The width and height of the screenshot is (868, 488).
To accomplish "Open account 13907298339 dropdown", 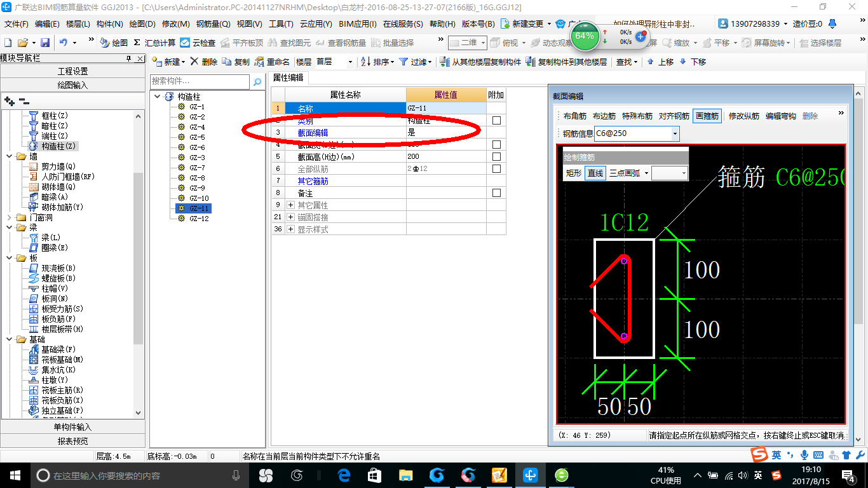I will pos(753,24).
